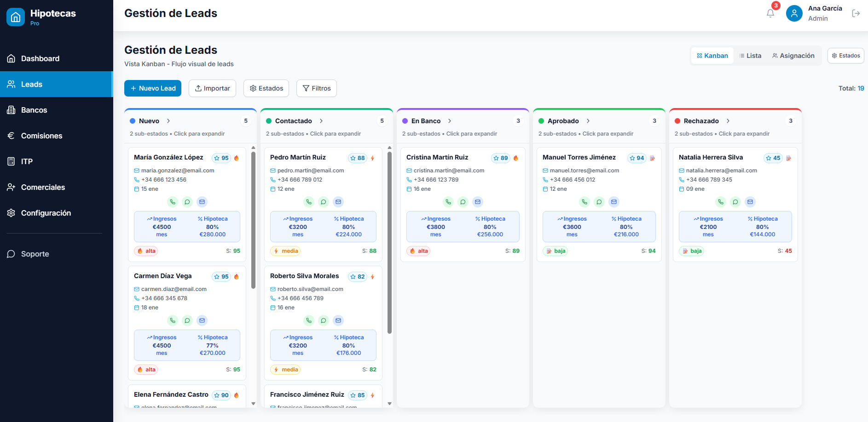Click the logout icon next to Ana García

[856, 13]
